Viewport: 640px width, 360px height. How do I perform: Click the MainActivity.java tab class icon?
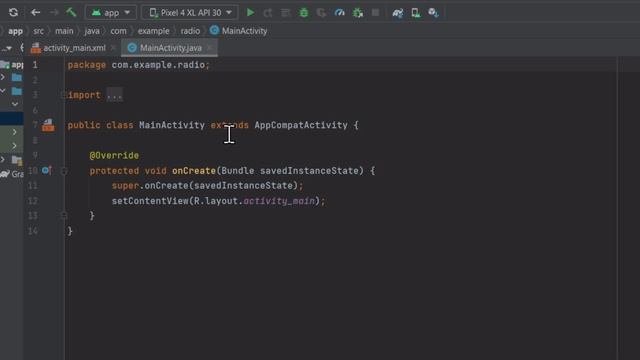(x=132, y=48)
